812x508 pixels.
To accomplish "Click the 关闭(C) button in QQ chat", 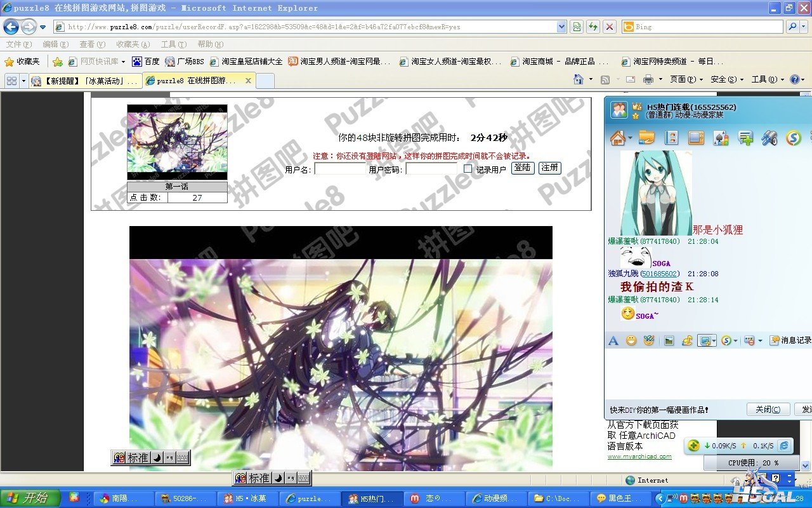I will (768, 410).
